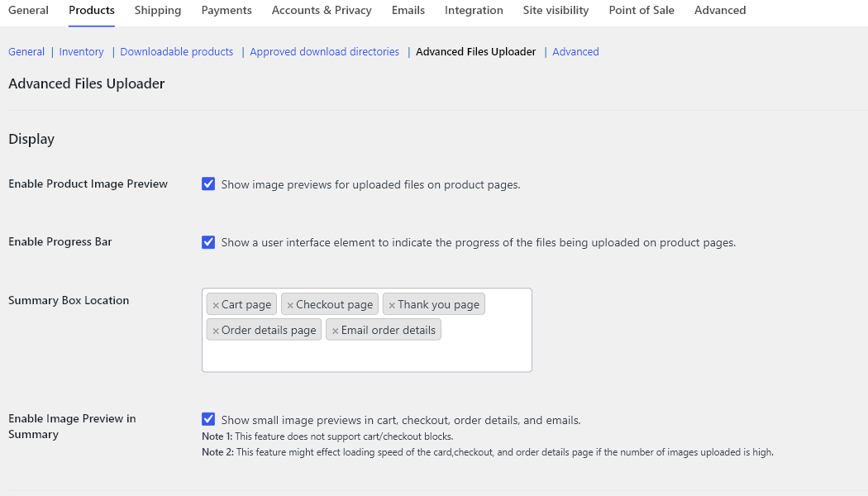The image size is (868, 496).
Task: Click the Enable Image Preview in Summary label
Action: pyautogui.click(x=72, y=427)
